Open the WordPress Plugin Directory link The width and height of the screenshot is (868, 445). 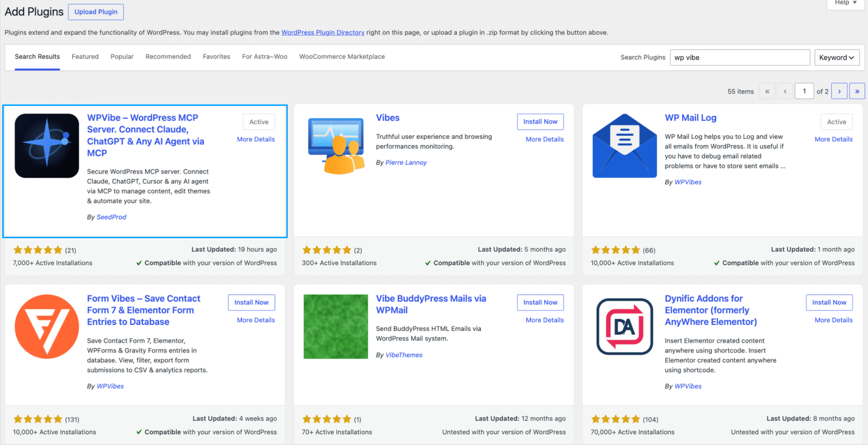point(323,33)
